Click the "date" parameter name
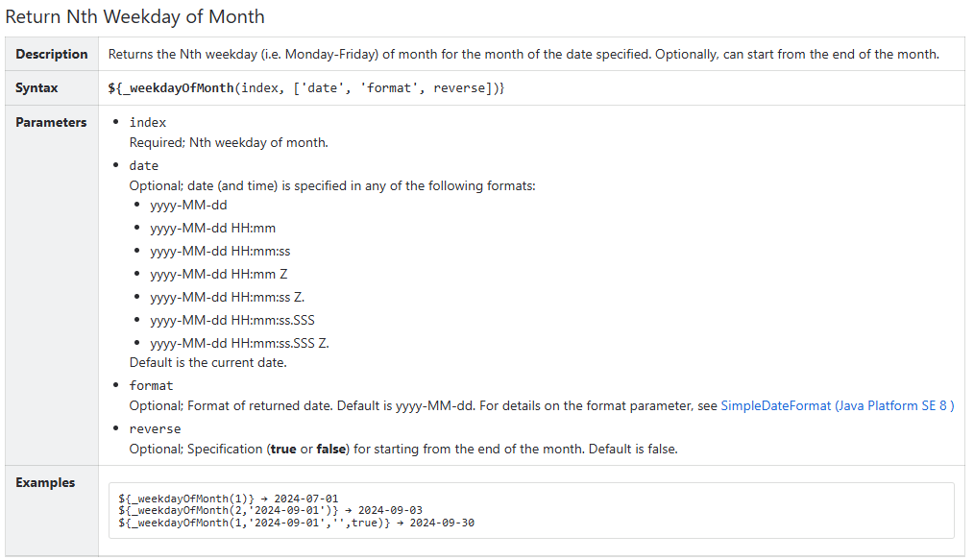974x560 pixels. coord(144,166)
